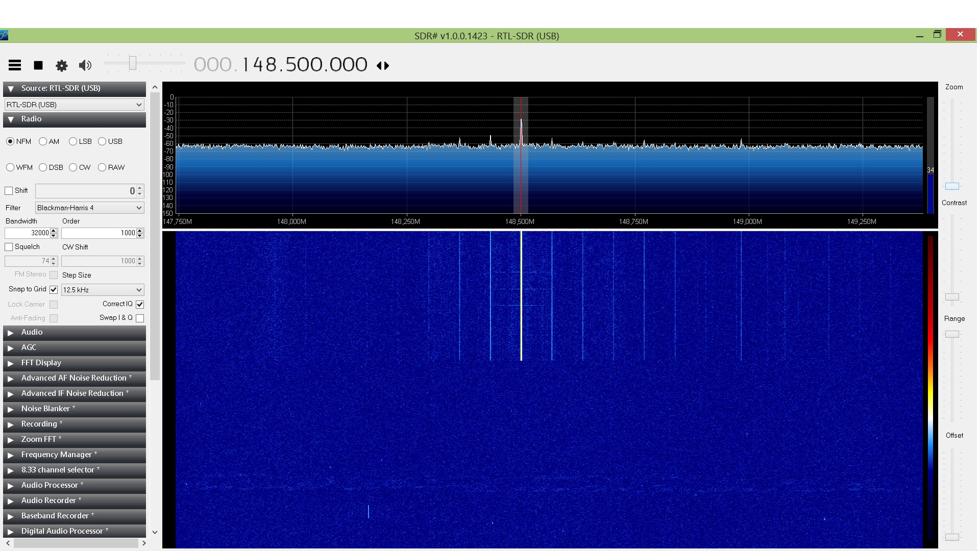Screen dimensions: 980x551
Task: Enable the Swap I & Q checkbox
Action: (140, 318)
